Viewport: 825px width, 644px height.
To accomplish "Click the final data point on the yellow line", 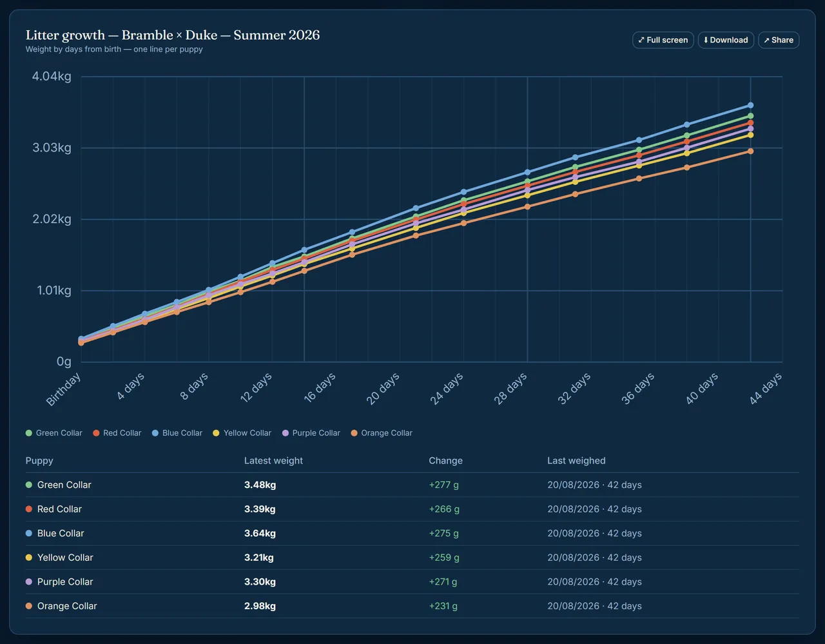I will pyautogui.click(x=750, y=135).
